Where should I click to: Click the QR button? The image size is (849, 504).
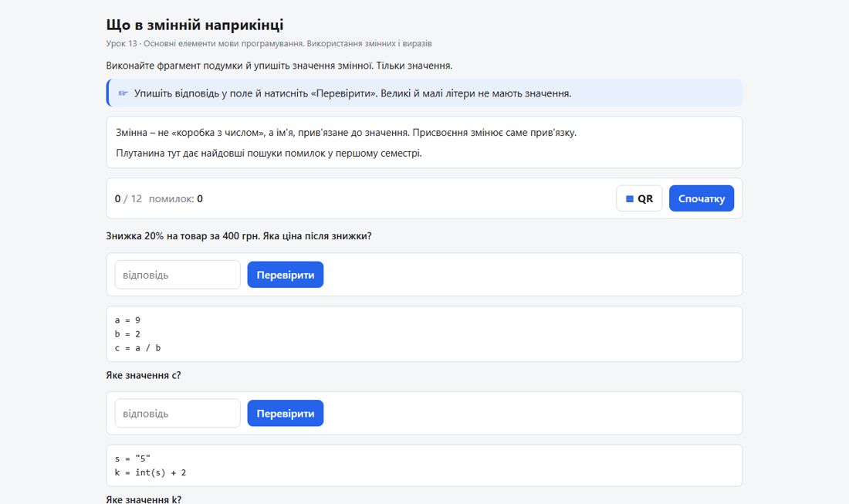[639, 198]
